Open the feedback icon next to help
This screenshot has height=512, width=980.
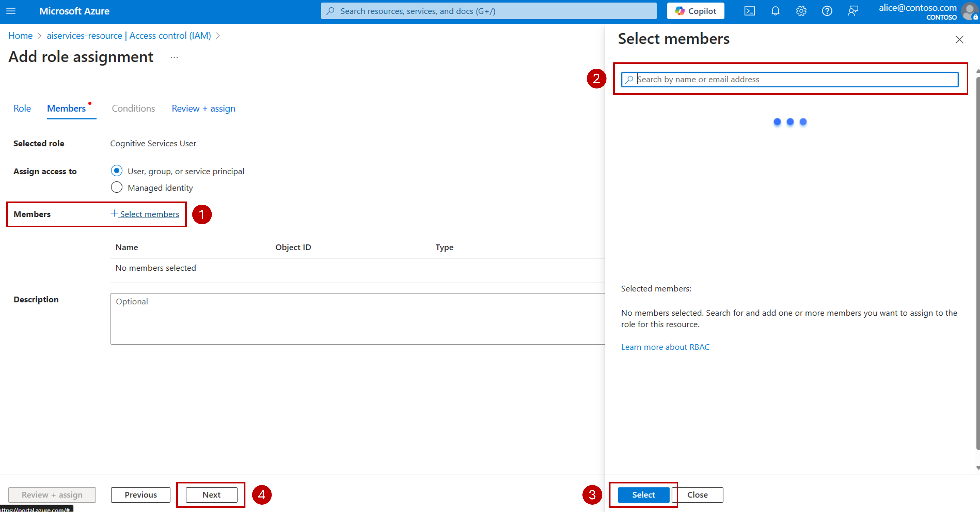[853, 11]
